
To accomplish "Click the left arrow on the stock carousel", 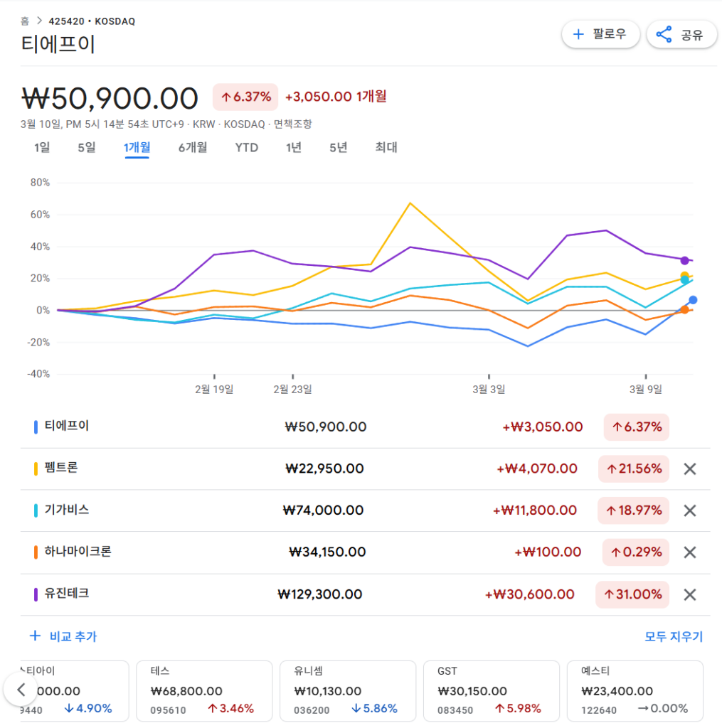I will [x=21, y=689].
